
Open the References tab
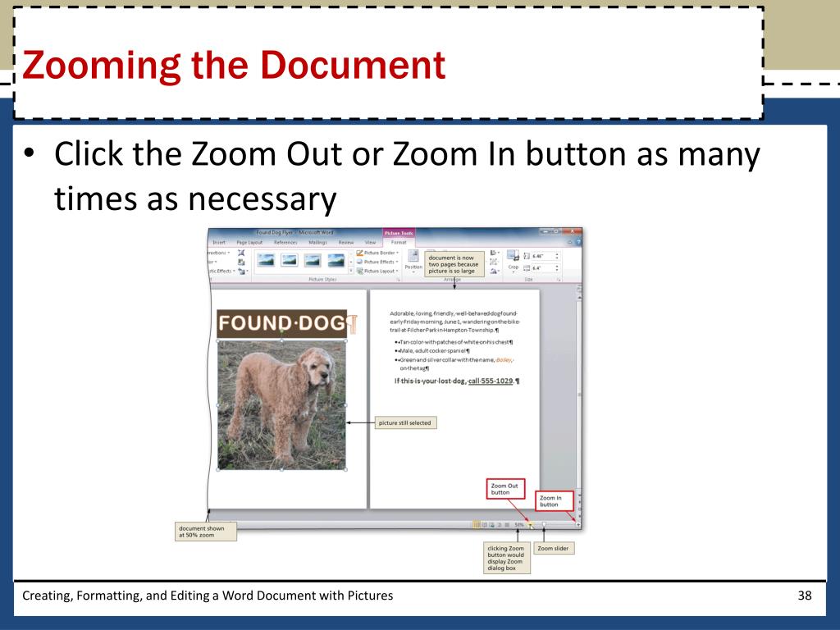click(x=285, y=243)
